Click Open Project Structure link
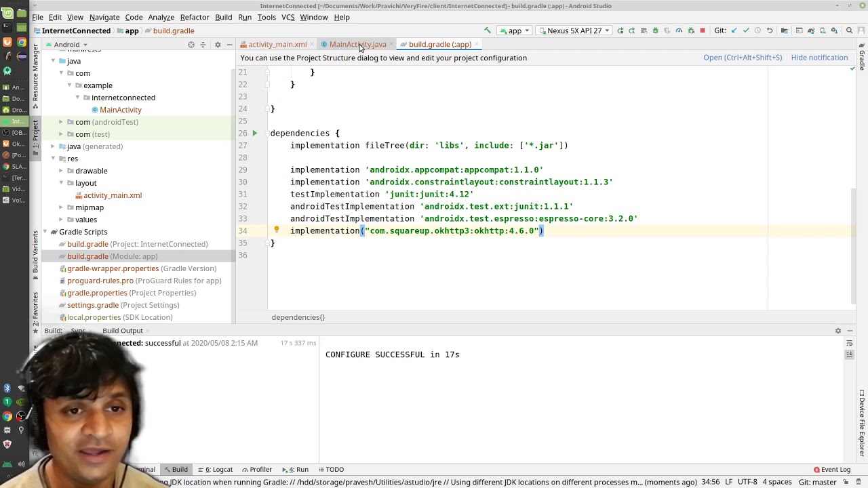Screen dimensions: 868x488 pyautogui.click(x=742, y=58)
